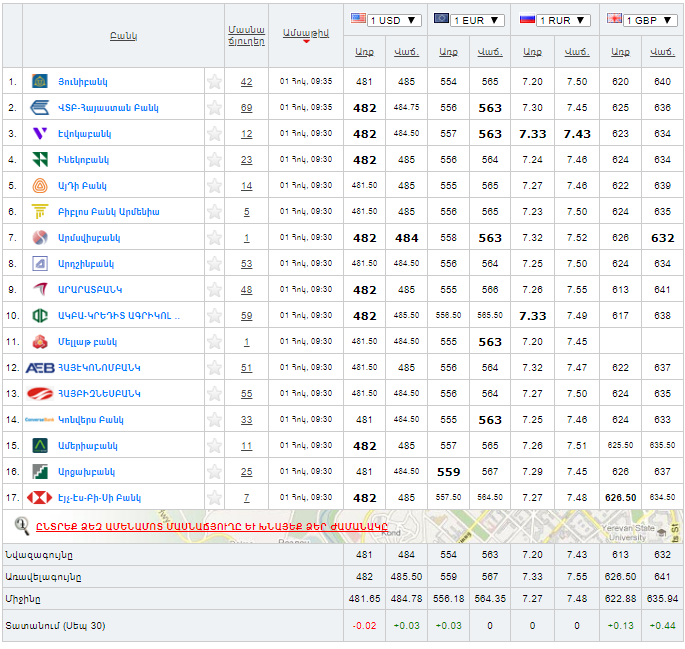This screenshot has height=649, width=685.
Task: Click the Byblos Bank Armenia logo icon
Action: [x=40, y=212]
